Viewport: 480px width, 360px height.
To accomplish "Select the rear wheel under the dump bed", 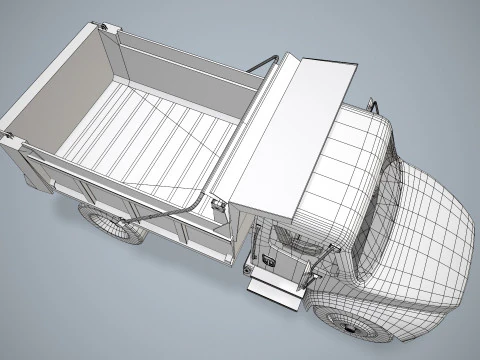I will [x=112, y=225].
